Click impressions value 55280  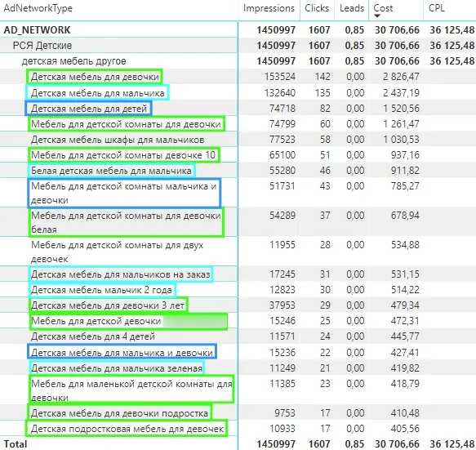point(282,171)
